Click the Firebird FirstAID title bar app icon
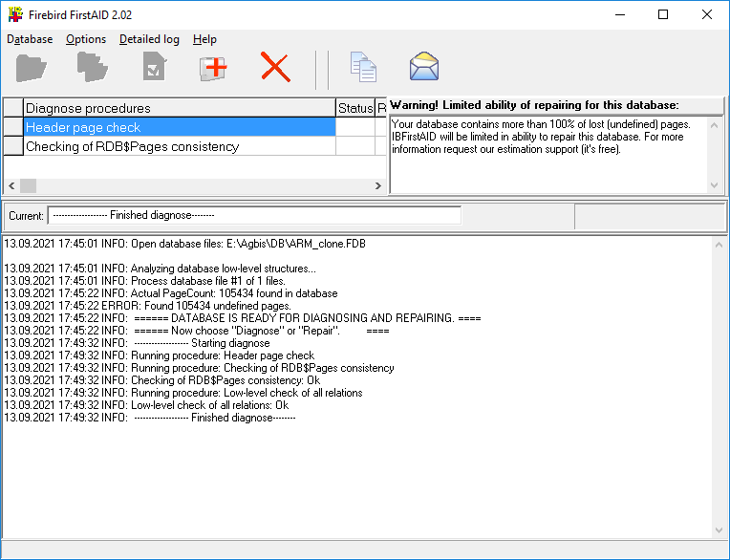The height and width of the screenshot is (560, 730). pos(15,14)
